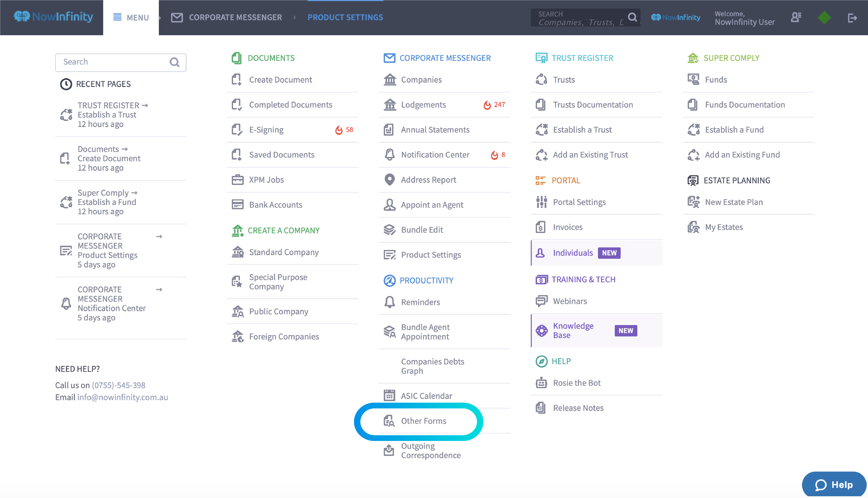Open Trusts Documentation menu item
The height and width of the screenshot is (498, 868).
click(x=596, y=105)
